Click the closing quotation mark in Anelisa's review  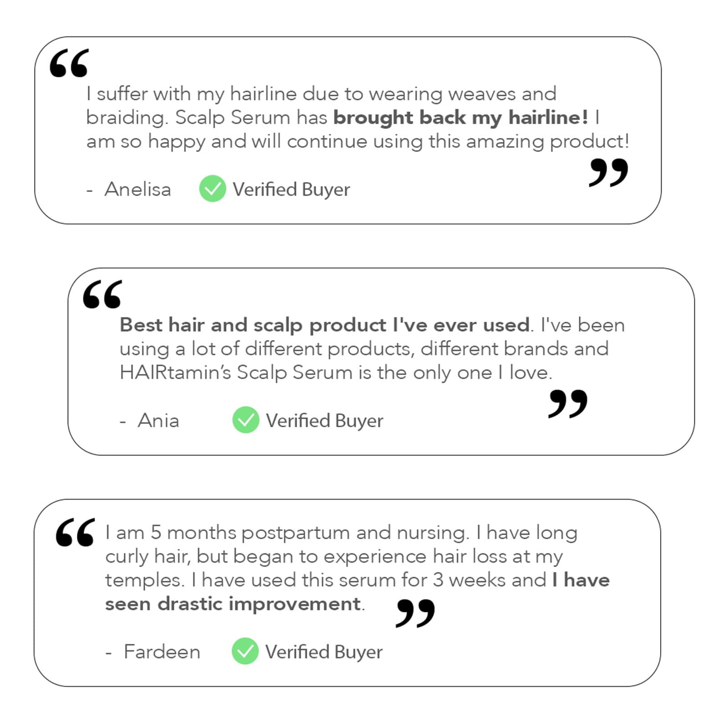608,172
